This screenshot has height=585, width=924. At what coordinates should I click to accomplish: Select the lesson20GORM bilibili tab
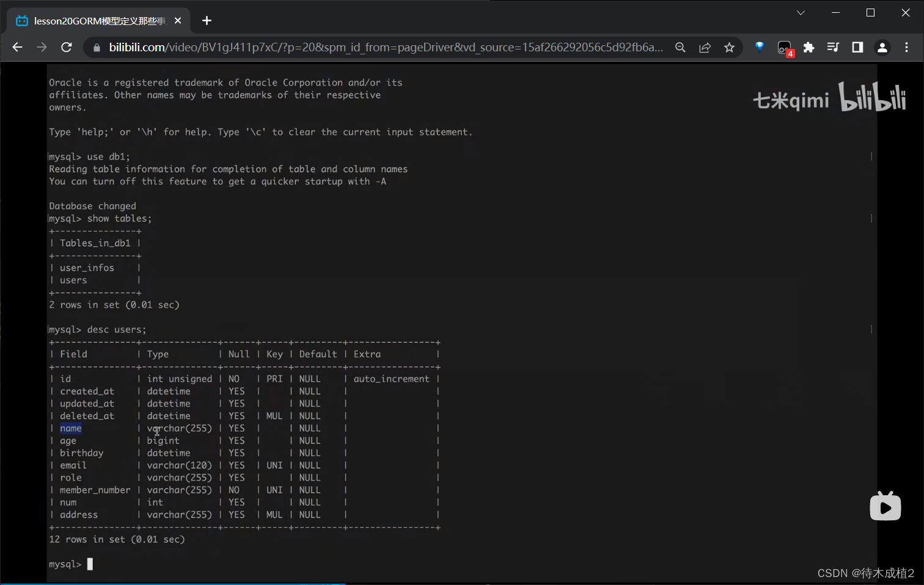(x=99, y=21)
